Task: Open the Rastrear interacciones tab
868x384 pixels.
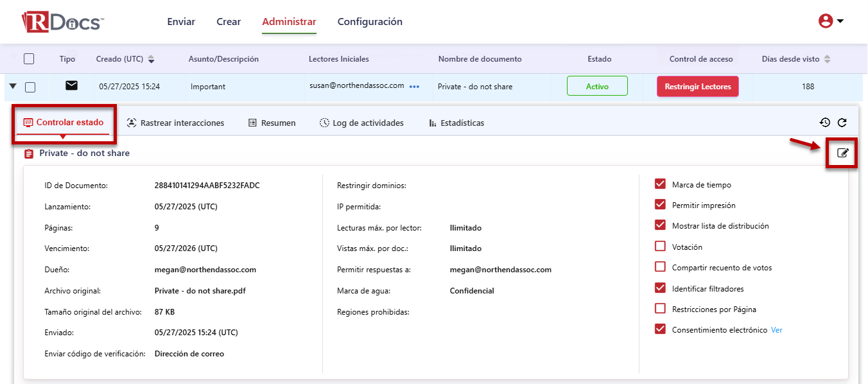Action: tap(175, 123)
